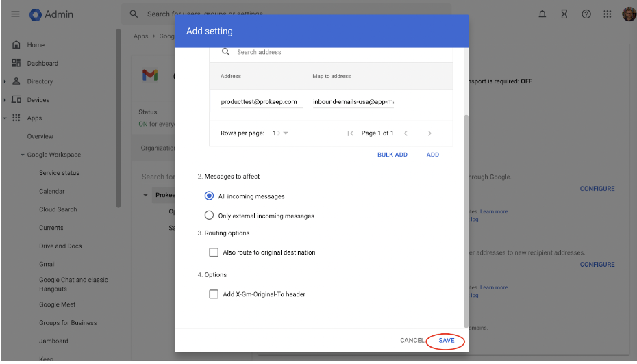Screen dimensions: 637x364
Task: Click the lower Learn more link
Action: (x=494, y=287)
